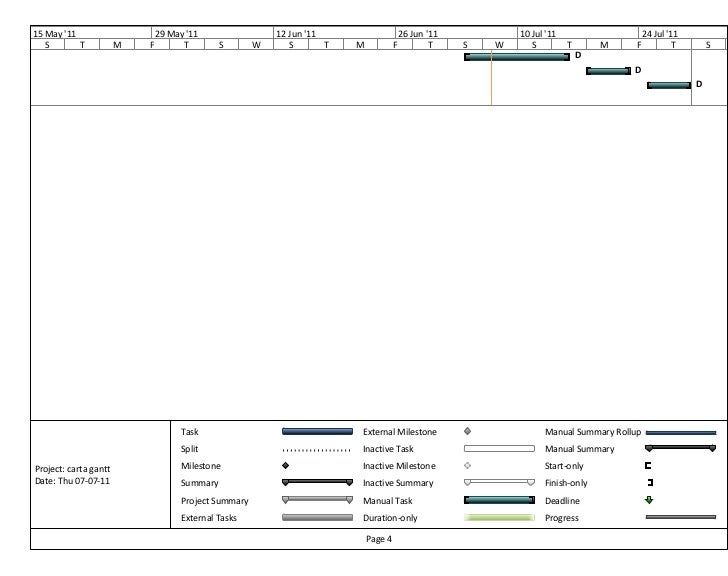Select the 'External Tasks' legend label
The width and height of the screenshot is (728, 576).
pos(209,518)
